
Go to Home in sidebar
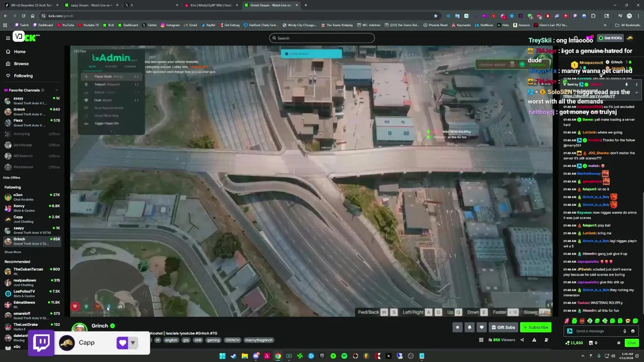(x=20, y=52)
